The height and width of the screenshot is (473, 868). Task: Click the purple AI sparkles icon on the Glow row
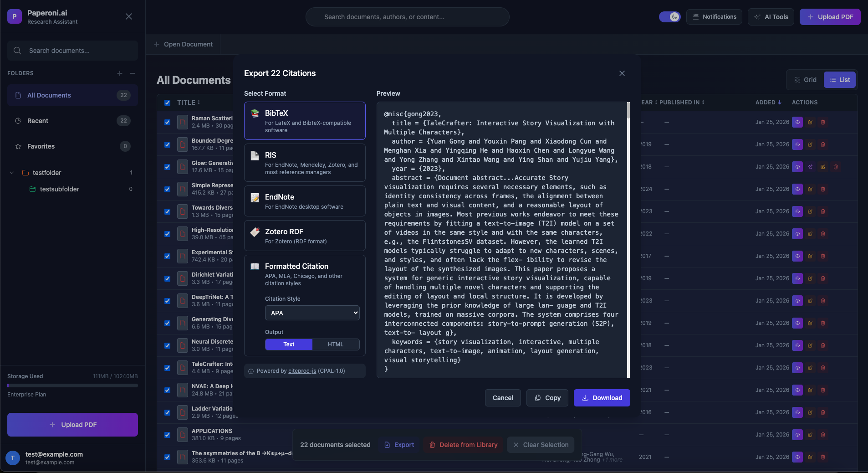pos(810,167)
